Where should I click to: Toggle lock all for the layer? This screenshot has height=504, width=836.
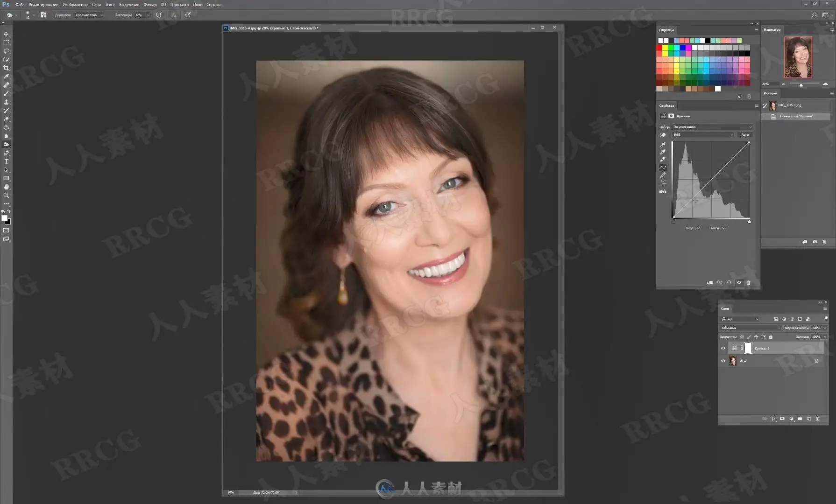(x=771, y=336)
